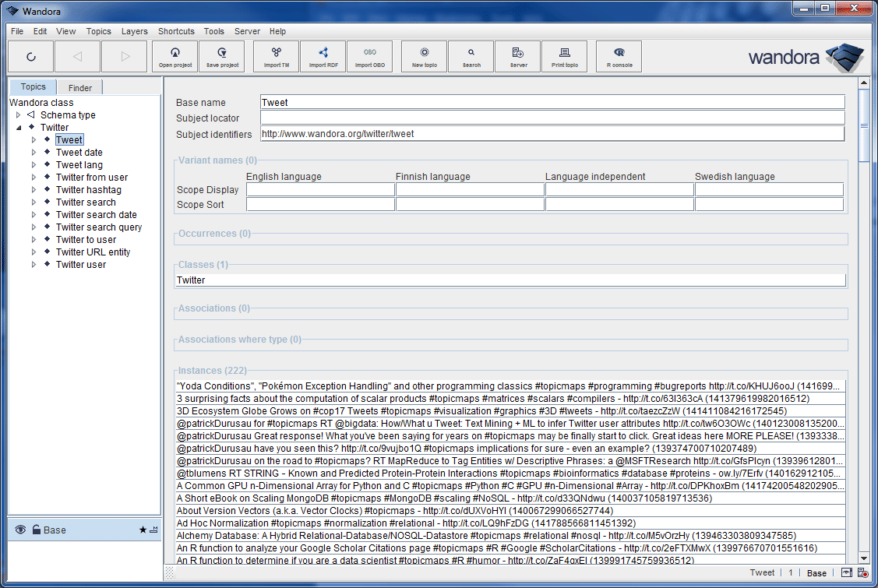Expand the Tweet lang tree node
This screenshot has width=878, height=588.
click(x=33, y=164)
